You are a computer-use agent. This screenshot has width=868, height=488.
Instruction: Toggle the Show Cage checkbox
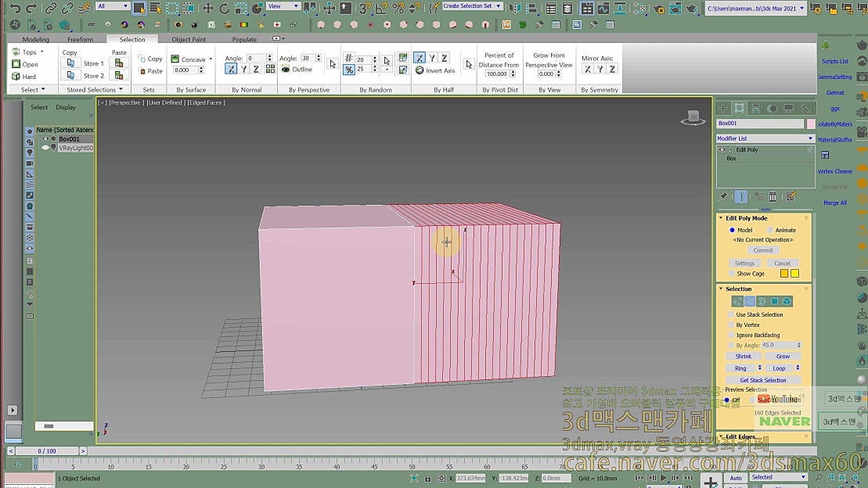tap(730, 273)
